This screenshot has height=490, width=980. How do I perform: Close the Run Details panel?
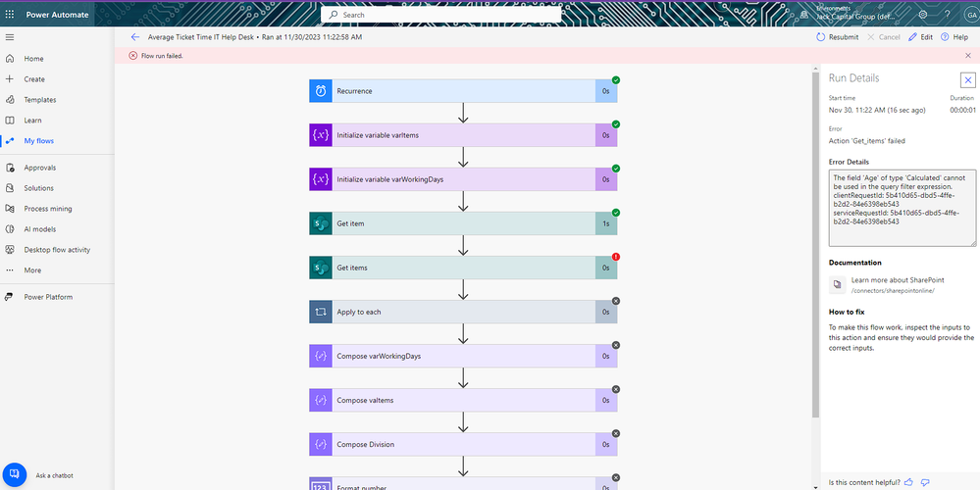point(967,80)
